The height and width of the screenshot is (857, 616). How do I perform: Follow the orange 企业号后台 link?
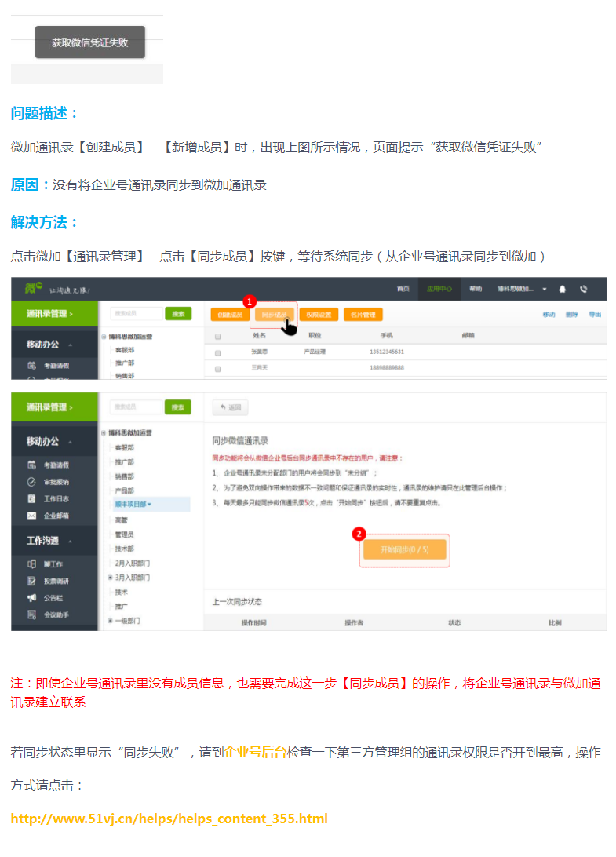(255, 752)
